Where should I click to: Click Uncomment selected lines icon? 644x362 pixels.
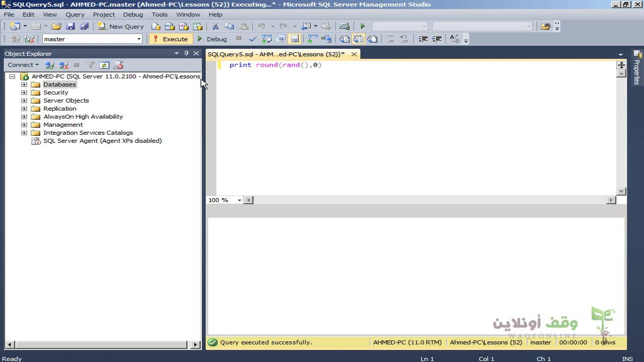click(404, 39)
